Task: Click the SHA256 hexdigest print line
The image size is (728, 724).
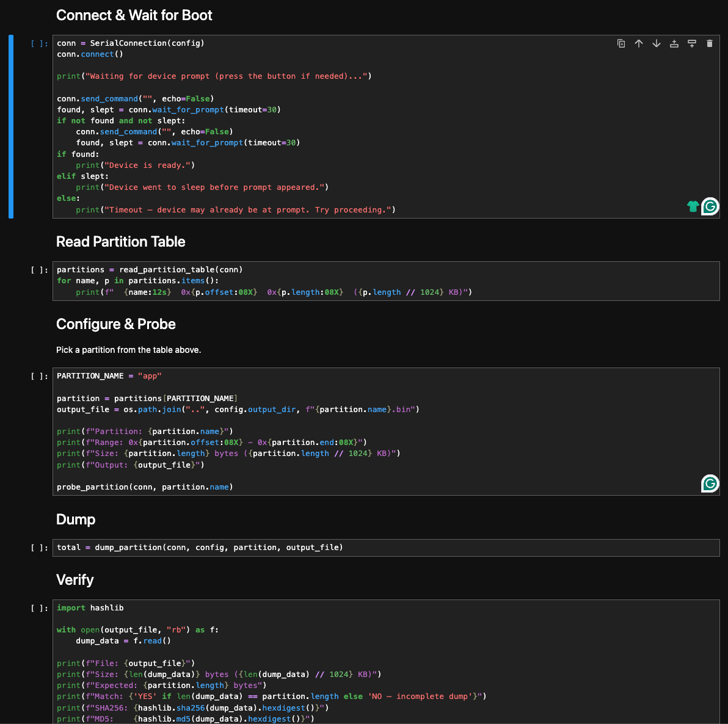Action: click(x=192, y=708)
